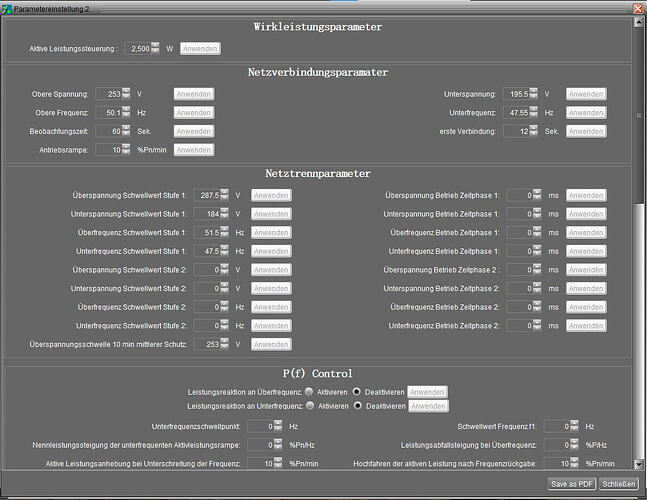Screen dimensions: 647x500
Task: Focus the Obere Spannung input field
Action: 109,94
